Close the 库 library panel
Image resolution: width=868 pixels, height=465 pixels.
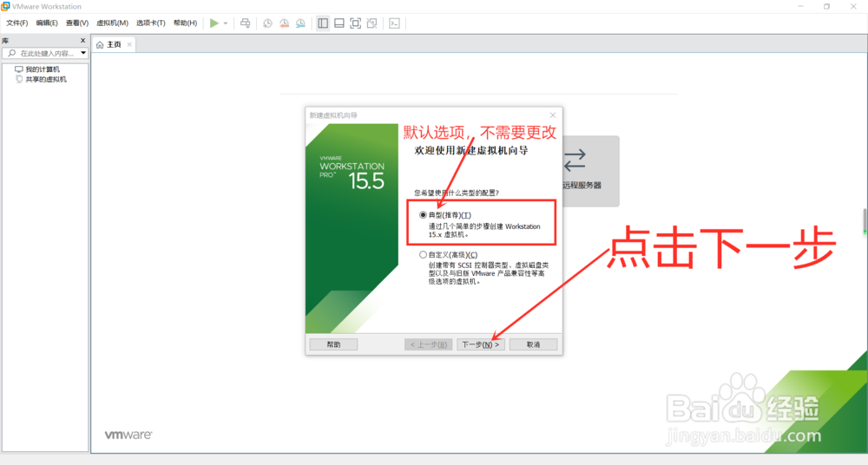point(83,41)
